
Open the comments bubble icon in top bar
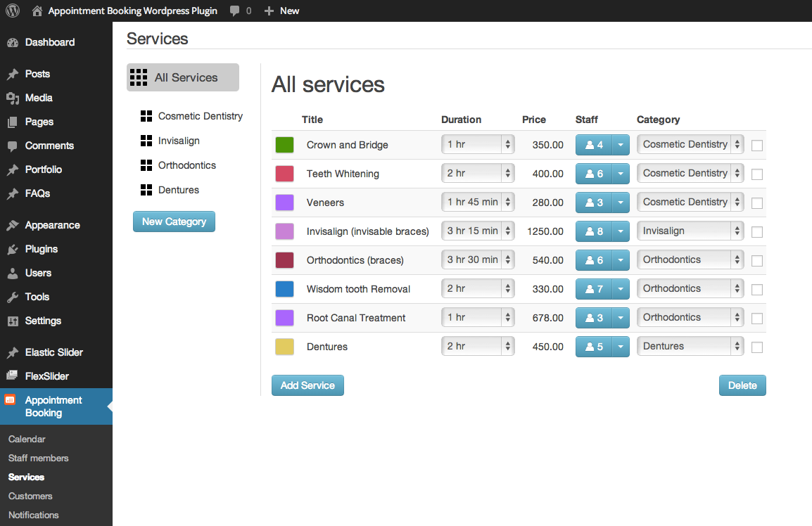(235, 11)
